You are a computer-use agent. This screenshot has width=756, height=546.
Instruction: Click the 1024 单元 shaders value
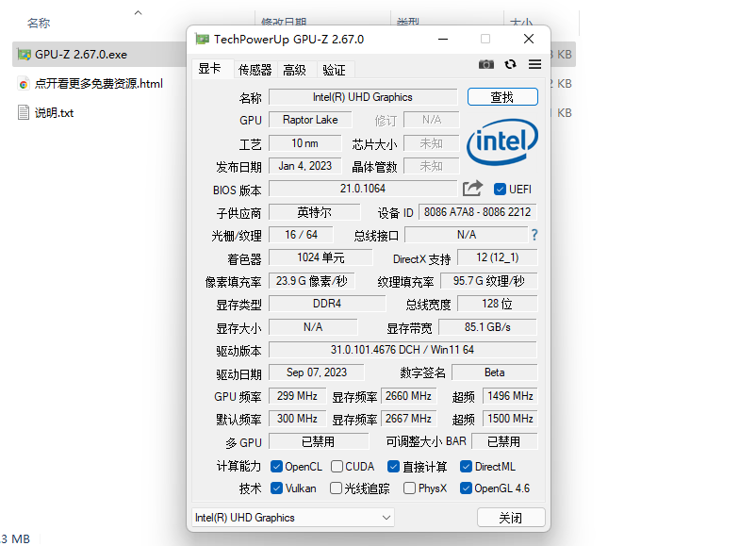pos(320,257)
